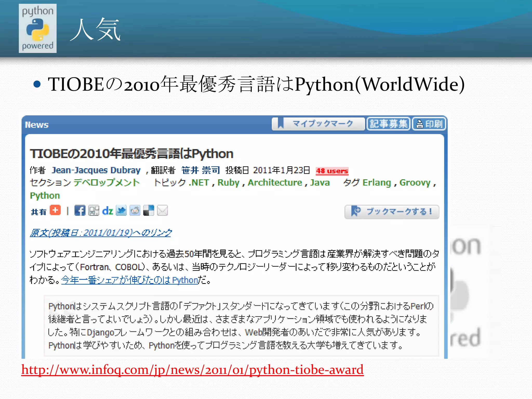532x399 pixels.
Task: Click the 記事募集 button
Action: tap(388, 124)
